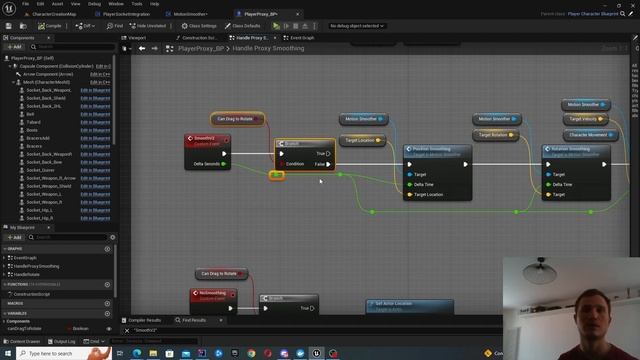640x360 pixels.
Task: Click the Browse to asset icon
Action: (23, 26)
